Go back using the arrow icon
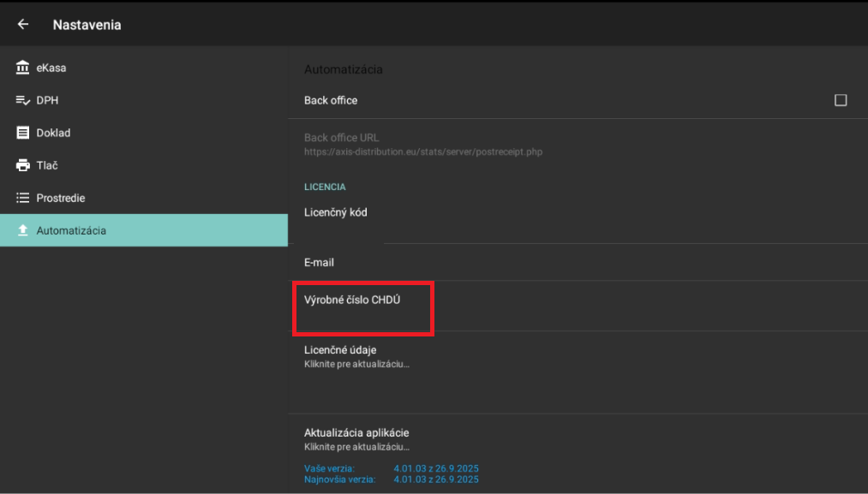The image size is (868, 494). (x=23, y=25)
